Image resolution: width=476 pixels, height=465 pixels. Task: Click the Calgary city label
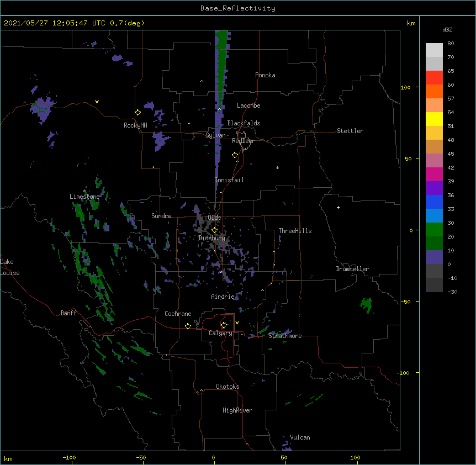pos(220,333)
